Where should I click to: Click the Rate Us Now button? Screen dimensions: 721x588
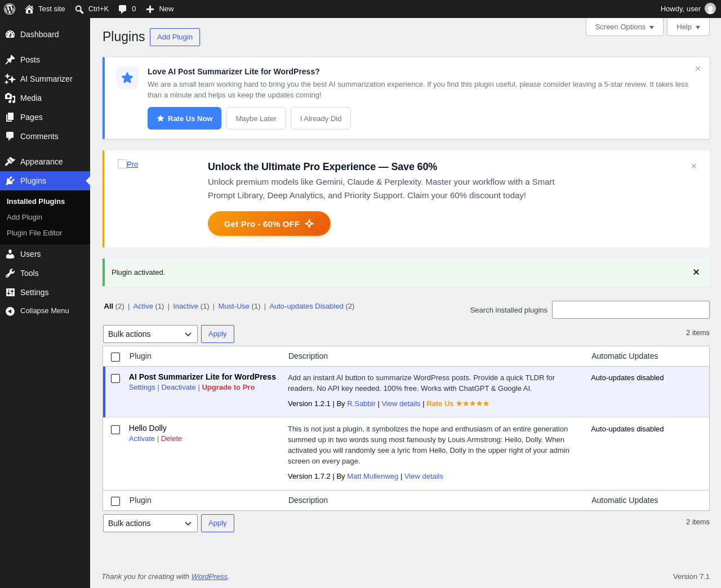click(184, 118)
